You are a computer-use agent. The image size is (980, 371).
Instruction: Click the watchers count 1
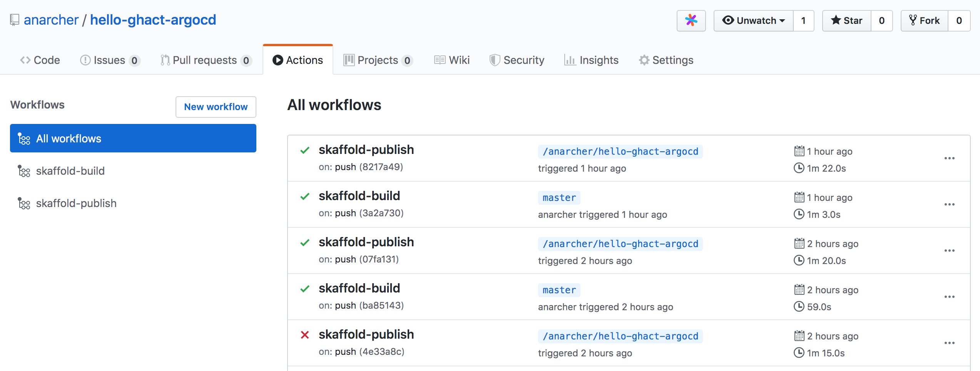804,20
